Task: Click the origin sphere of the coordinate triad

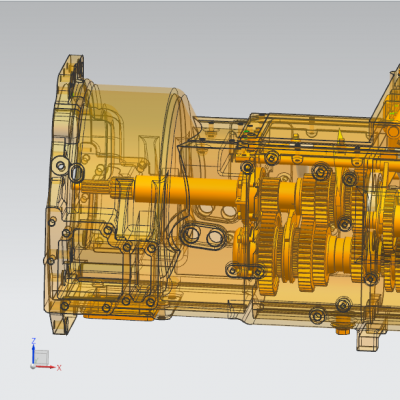Action: click(33, 366)
